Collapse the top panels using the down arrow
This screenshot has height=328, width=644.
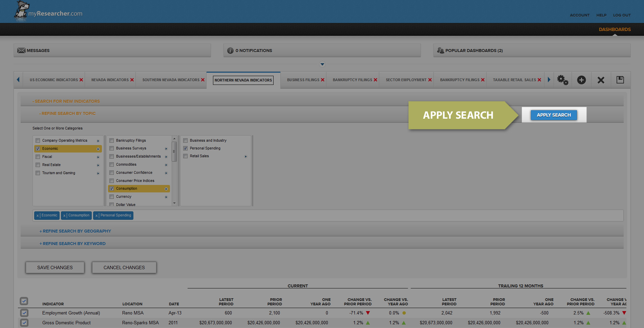(322, 64)
